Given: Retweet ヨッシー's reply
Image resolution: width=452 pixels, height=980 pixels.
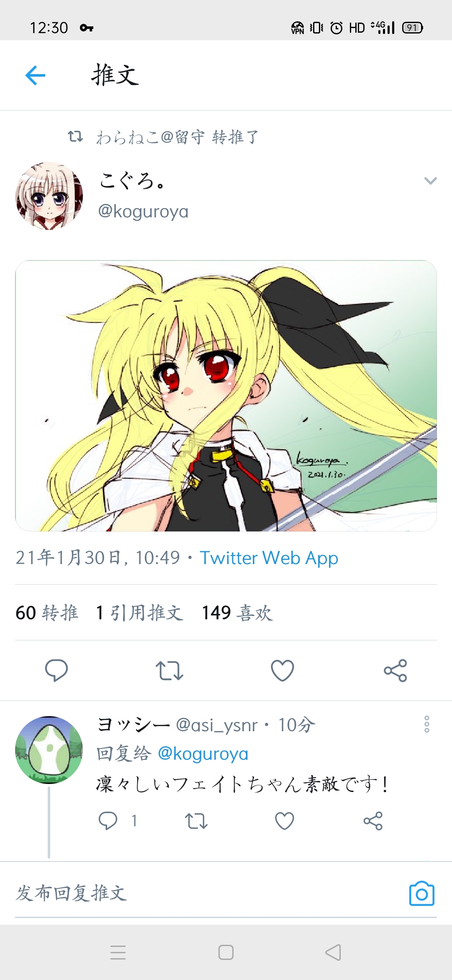Looking at the screenshot, I should [x=196, y=820].
